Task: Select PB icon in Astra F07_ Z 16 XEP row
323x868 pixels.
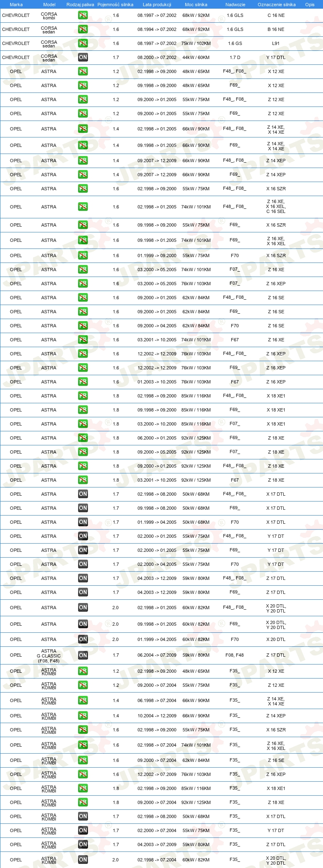Action: [83, 284]
